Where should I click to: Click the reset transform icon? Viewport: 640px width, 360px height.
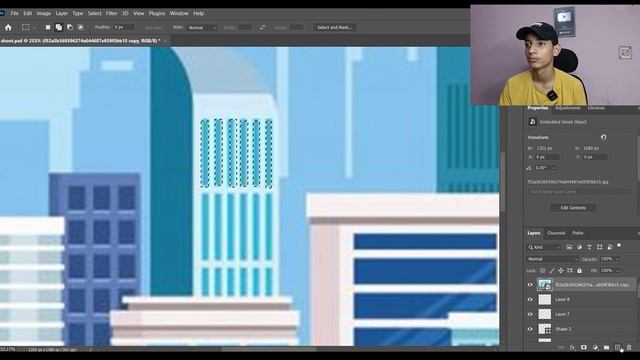pyautogui.click(x=603, y=137)
